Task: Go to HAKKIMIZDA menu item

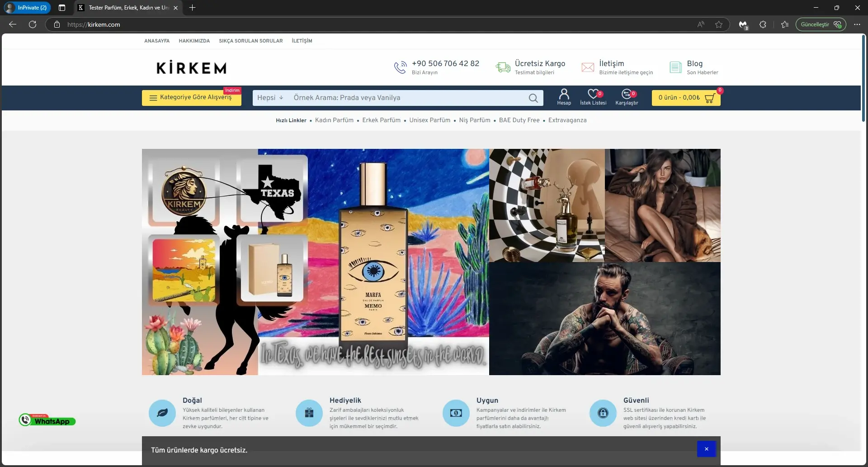Action: [x=194, y=41]
